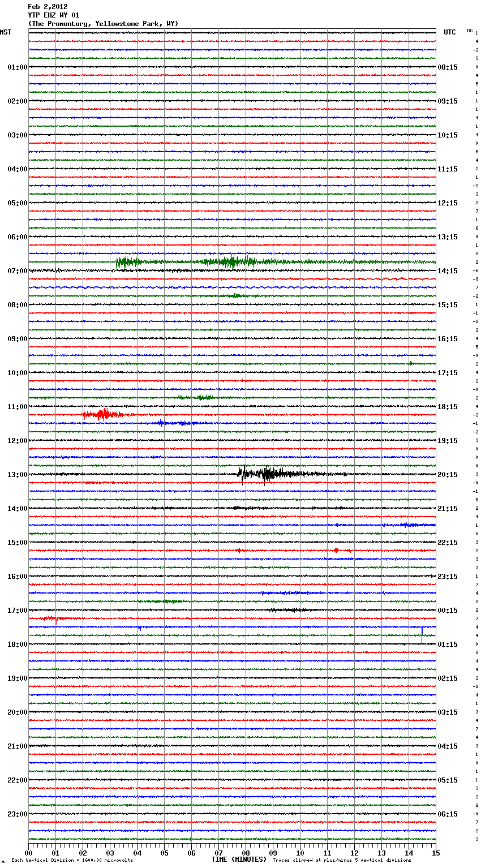
Task: Click minute-axis tick label "15" at chart bottom
Action: [x=436, y=853]
